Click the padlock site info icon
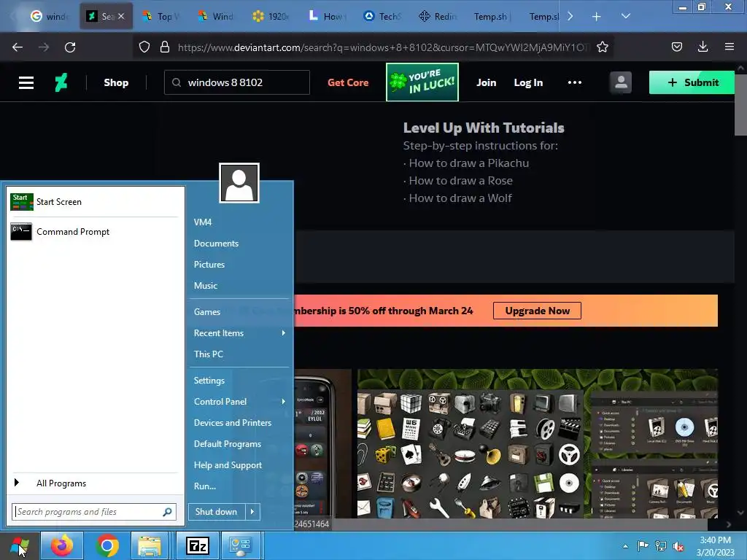Screen dimensions: 747x560 [x=165, y=47]
